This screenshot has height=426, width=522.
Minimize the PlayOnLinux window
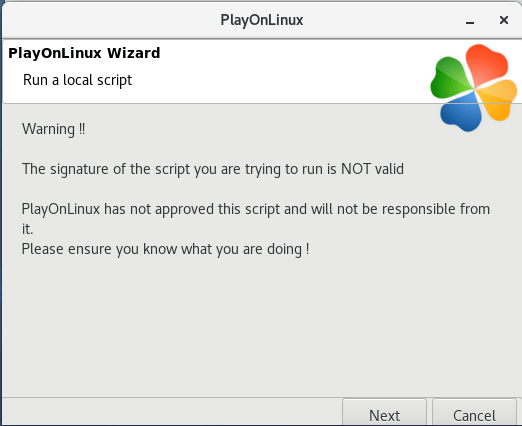[x=470, y=21]
